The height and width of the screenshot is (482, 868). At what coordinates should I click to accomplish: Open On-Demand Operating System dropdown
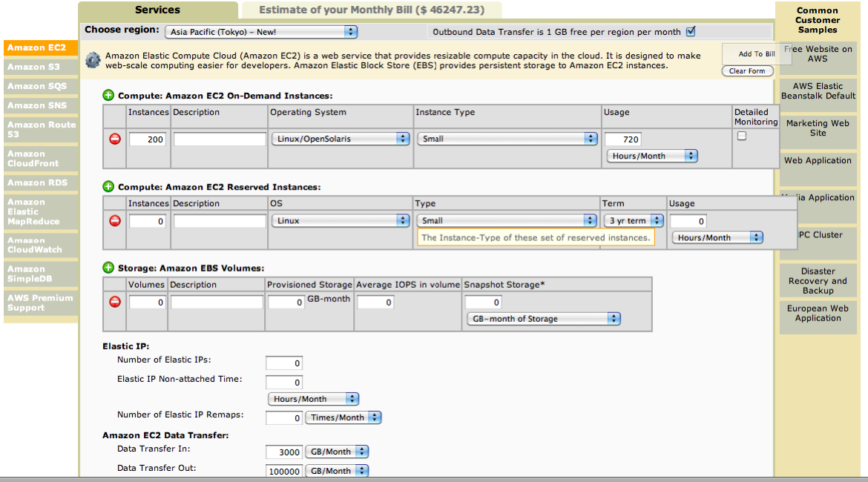pyautogui.click(x=341, y=139)
